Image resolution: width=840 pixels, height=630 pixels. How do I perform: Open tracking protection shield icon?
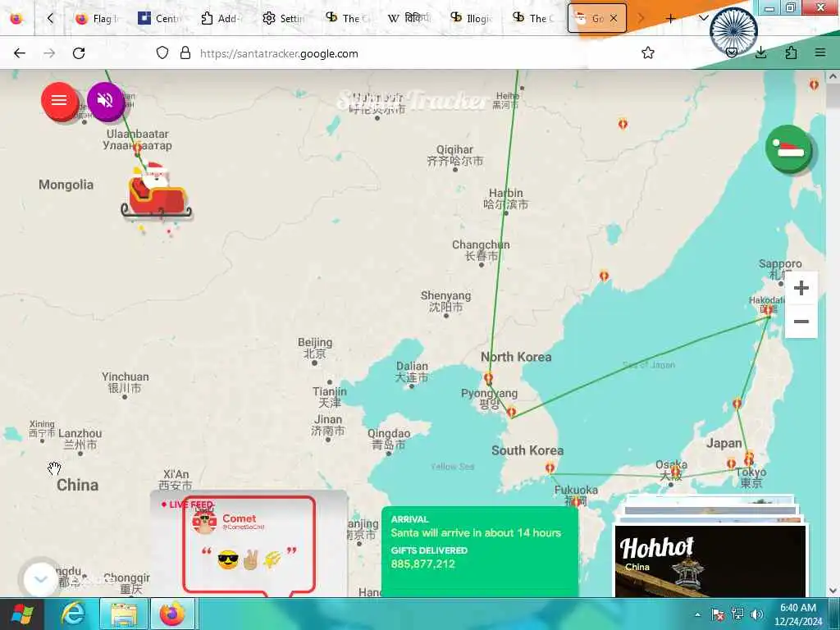click(162, 53)
